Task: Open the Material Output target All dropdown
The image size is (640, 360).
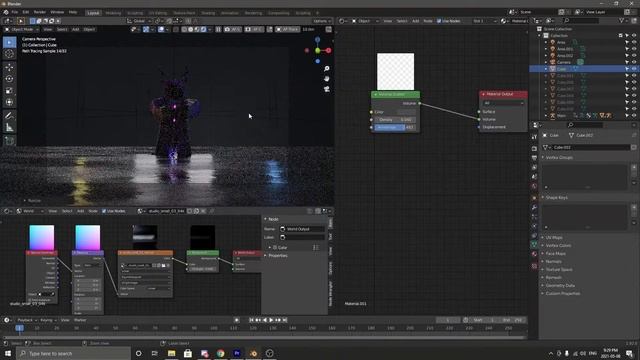Action: (503, 103)
